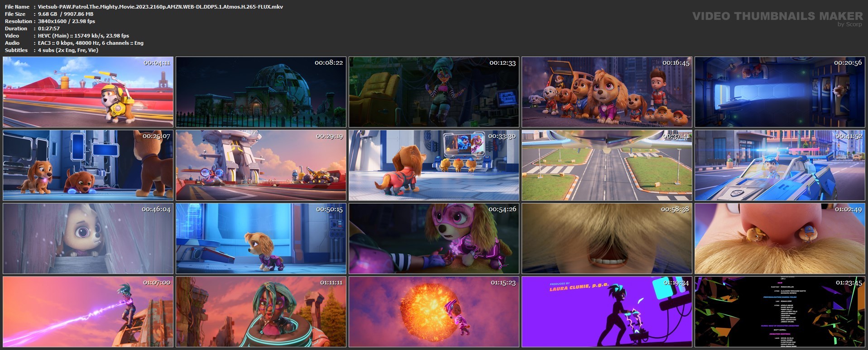This screenshot has width=868, height=350.
Task: Click the HEVC video codec info line
Action: [x=84, y=36]
